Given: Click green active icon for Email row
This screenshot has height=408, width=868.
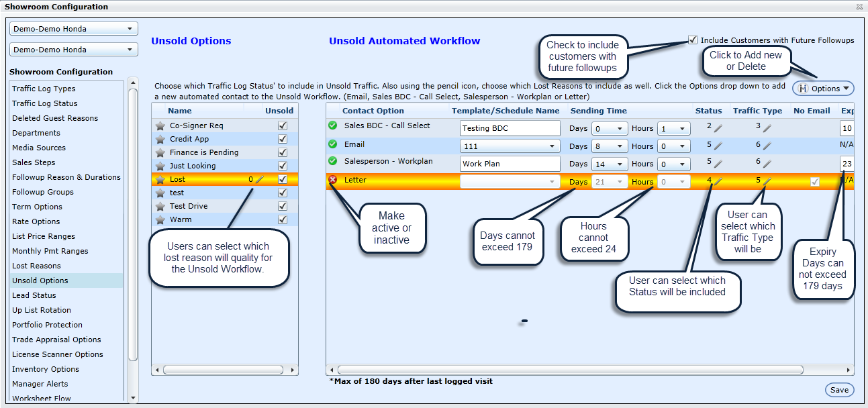Looking at the screenshot, I should (333, 144).
